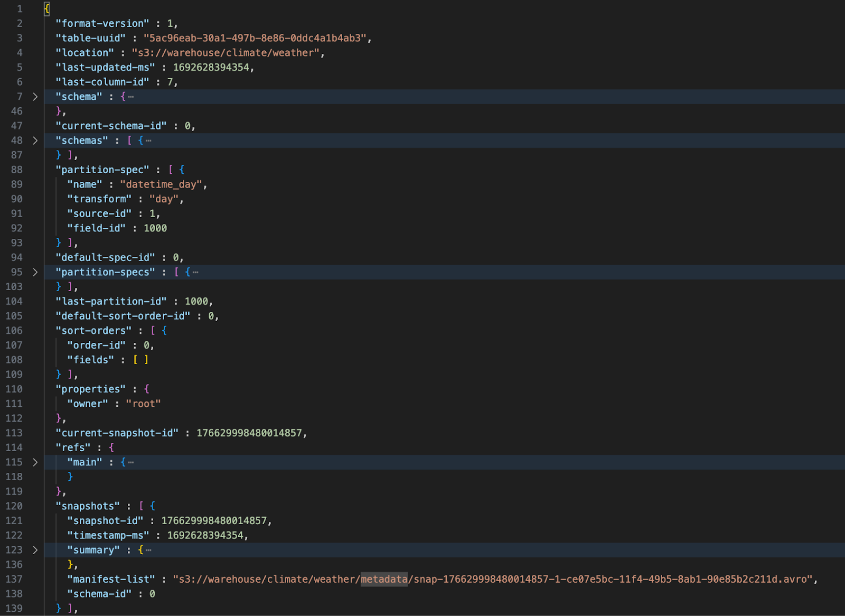This screenshot has height=616, width=845.
Task: Click the ellipsis after "summary" brace
Action: click(x=148, y=550)
